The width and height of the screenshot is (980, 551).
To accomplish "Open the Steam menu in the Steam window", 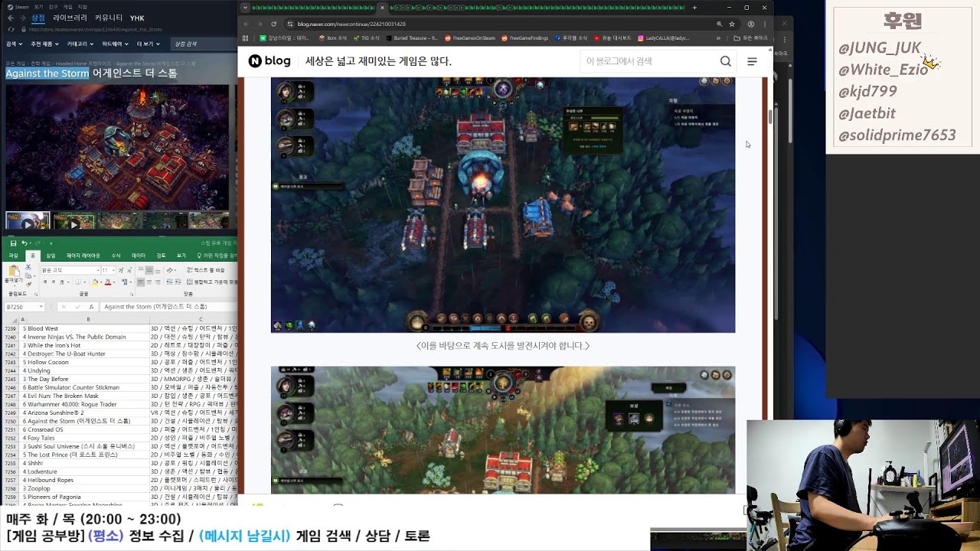I will [19, 7].
